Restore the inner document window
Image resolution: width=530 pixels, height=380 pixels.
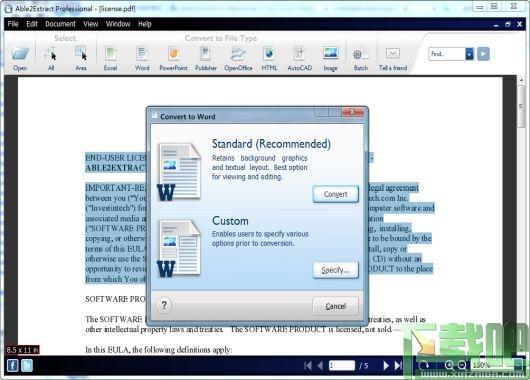[508, 24]
